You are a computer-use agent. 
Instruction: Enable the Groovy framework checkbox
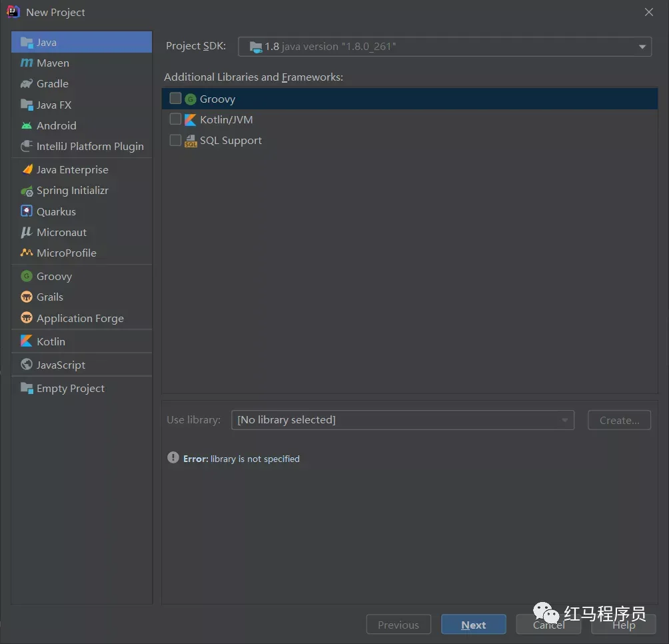pos(175,98)
